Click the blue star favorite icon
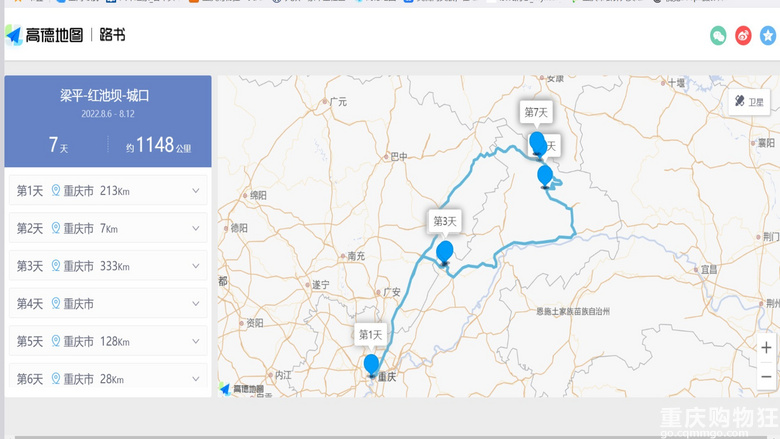 click(x=768, y=35)
